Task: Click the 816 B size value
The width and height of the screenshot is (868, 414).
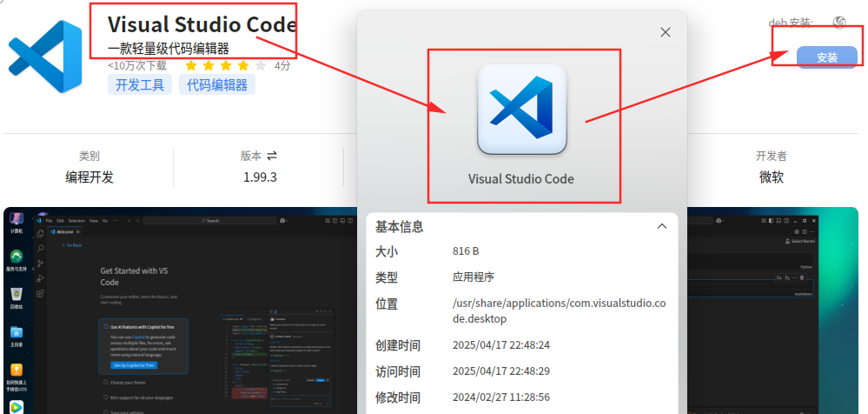Action: point(466,251)
